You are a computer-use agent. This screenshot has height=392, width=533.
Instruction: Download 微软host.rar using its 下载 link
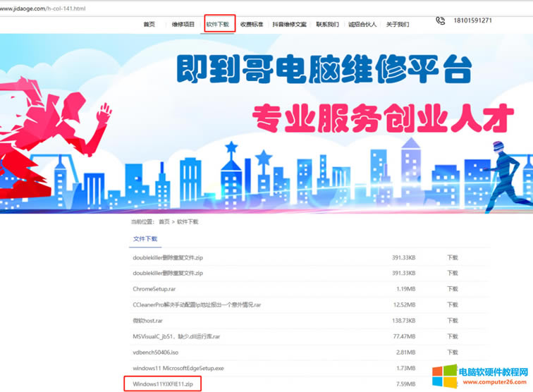pos(452,321)
